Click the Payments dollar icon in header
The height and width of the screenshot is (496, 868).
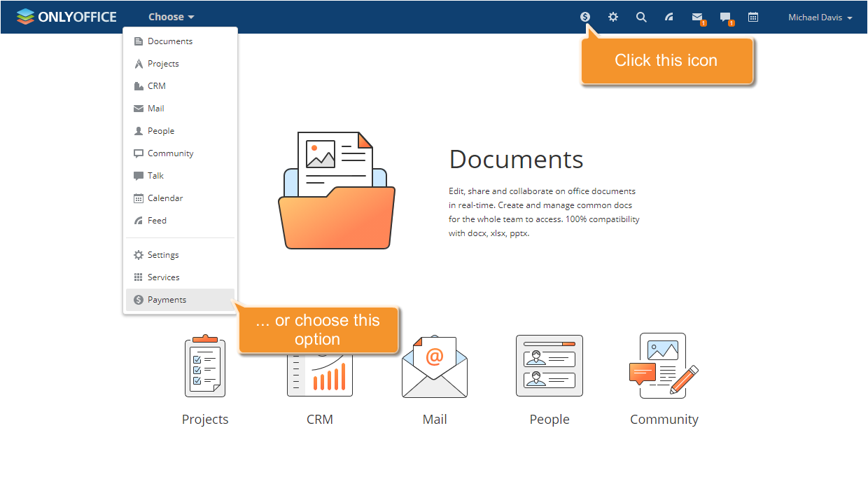[585, 17]
